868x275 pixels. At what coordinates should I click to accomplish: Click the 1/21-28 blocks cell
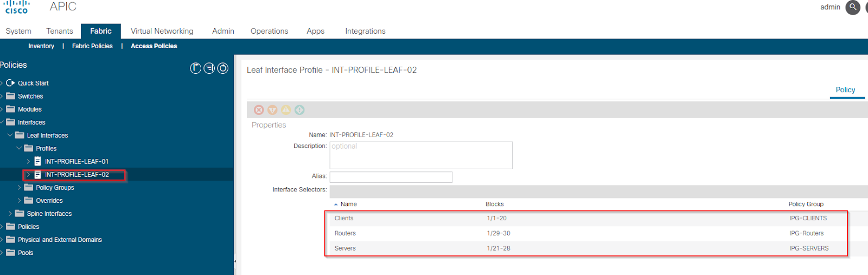(499, 248)
